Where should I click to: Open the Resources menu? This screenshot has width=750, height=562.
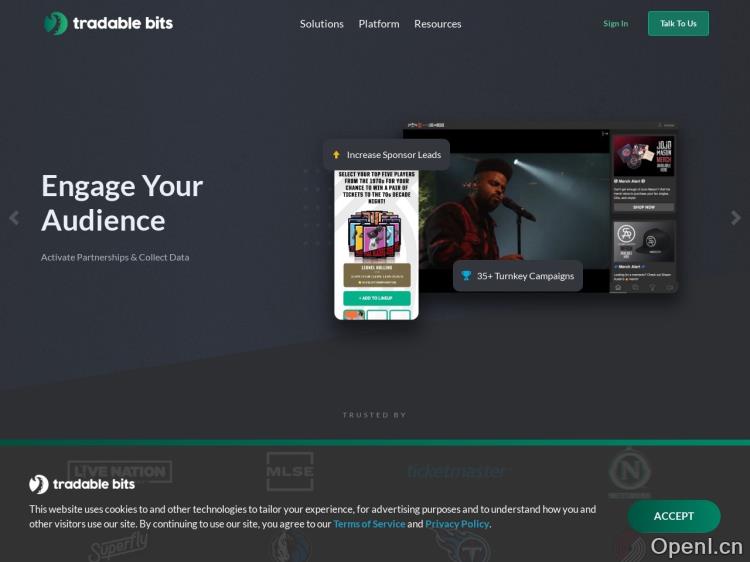point(438,24)
